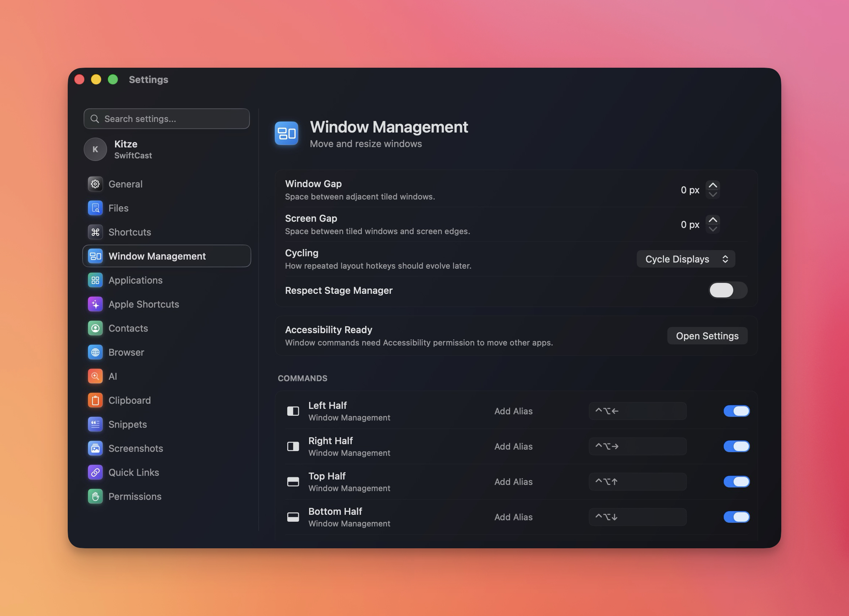Click the Kitze account name
The height and width of the screenshot is (616, 849).
click(x=126, y=144)
